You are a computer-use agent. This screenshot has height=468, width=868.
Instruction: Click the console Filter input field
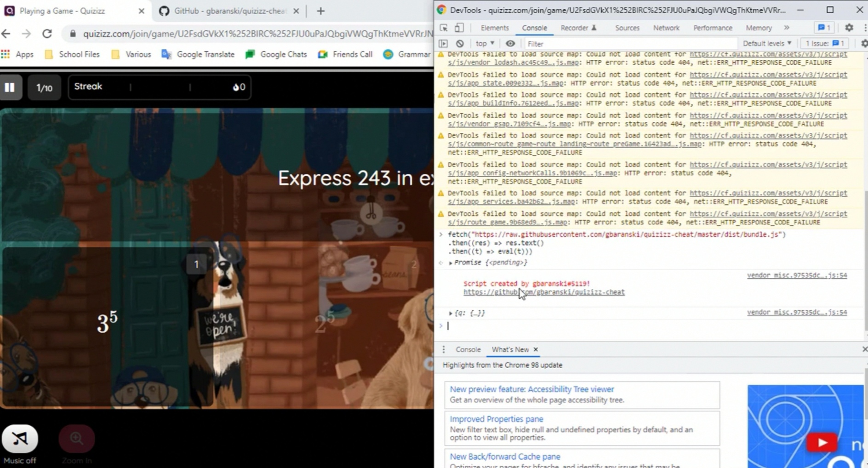click(630, 44)
